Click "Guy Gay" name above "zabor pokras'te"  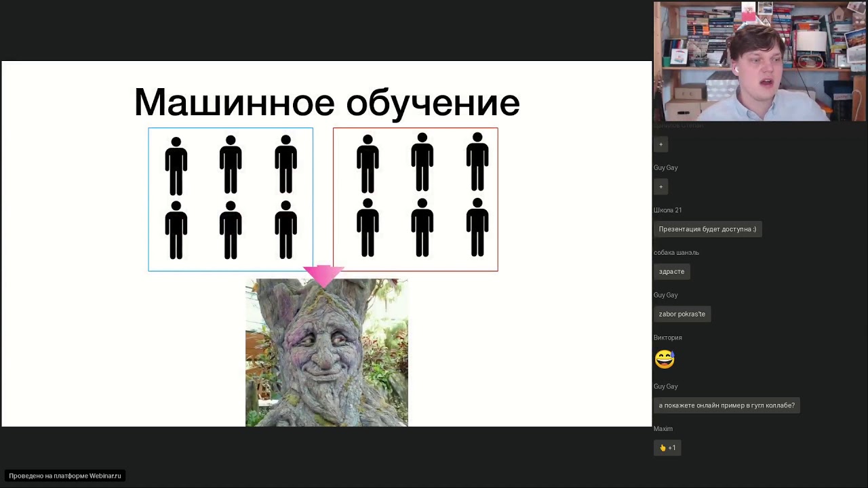pyautogui.click(x=665, y=295)
